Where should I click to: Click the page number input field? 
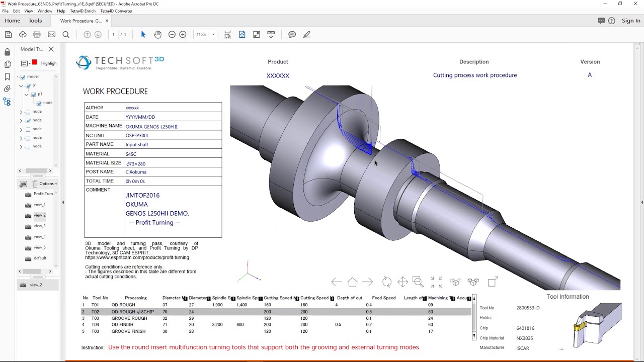tap(113, 34)
